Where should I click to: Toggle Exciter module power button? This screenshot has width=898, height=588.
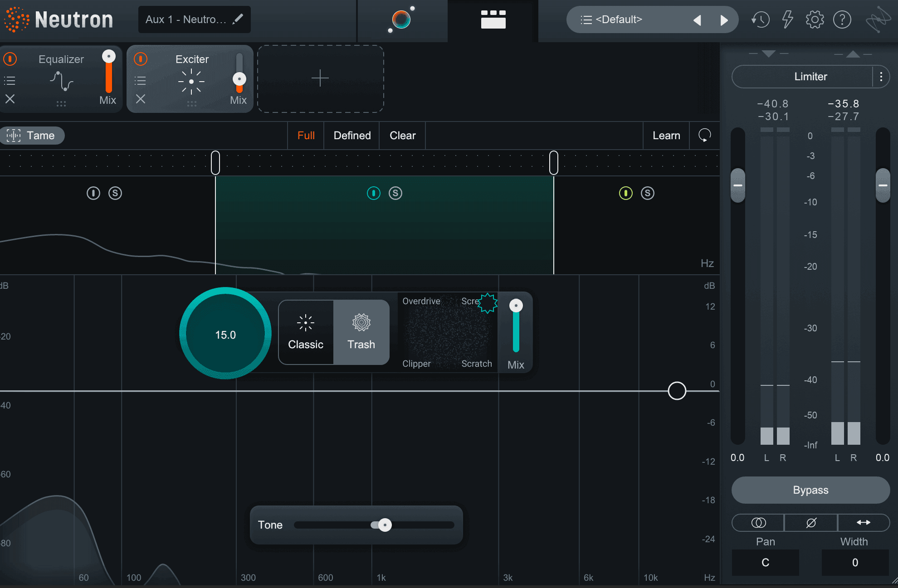[141, 59]
